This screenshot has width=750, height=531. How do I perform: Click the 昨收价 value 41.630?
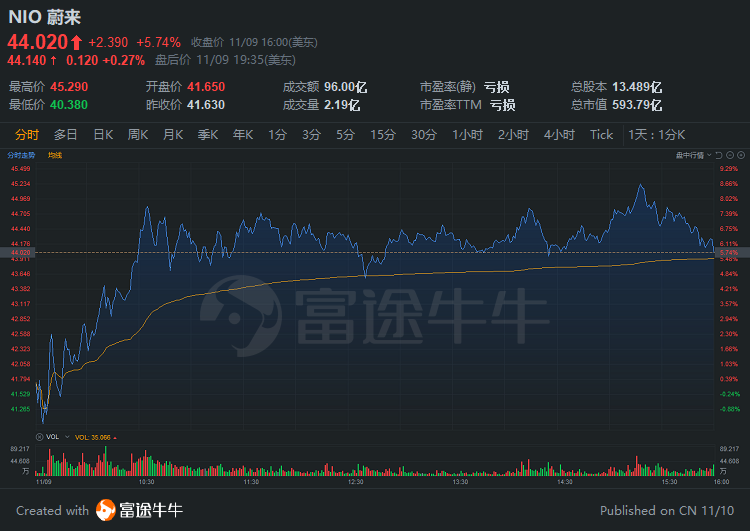pos(206,105)
